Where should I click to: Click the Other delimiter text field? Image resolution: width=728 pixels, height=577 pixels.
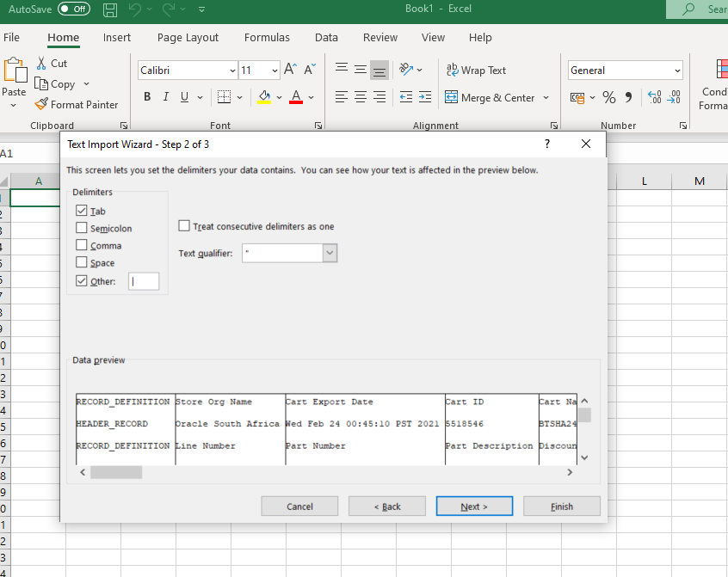(144, 281)
